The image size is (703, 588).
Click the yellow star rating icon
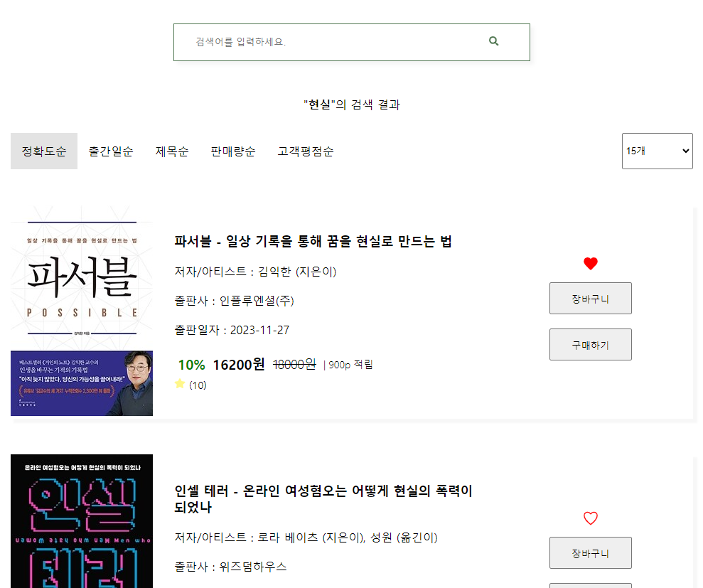180,384
